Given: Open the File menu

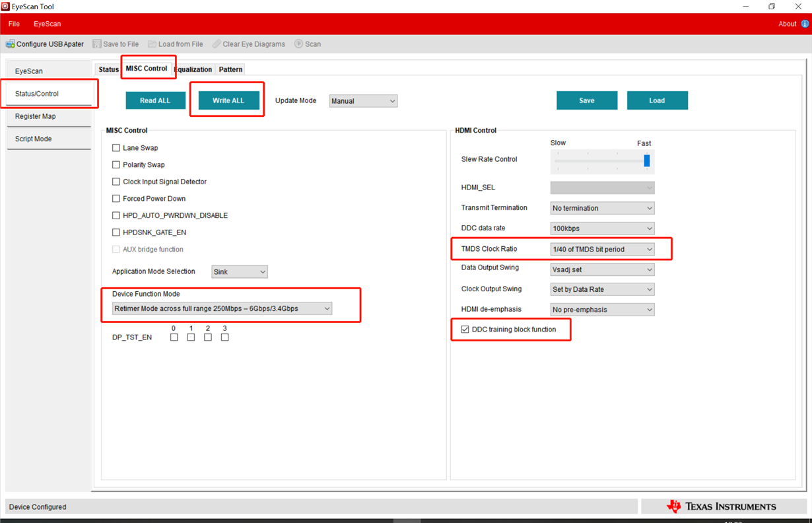Looking at the screenshot, I should [x=14, y=24].
